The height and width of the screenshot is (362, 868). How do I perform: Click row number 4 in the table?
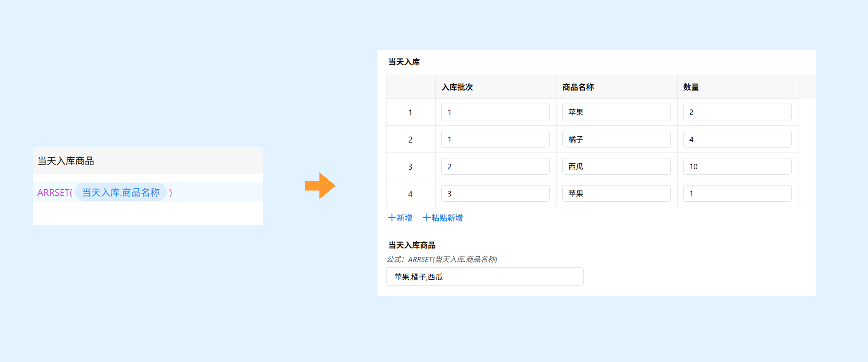[x=410, y=194]
